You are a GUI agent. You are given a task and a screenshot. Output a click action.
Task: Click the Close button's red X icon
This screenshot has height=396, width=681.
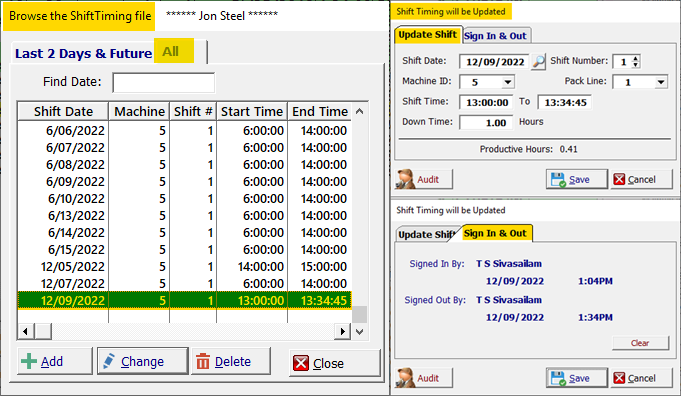(301, 363)
